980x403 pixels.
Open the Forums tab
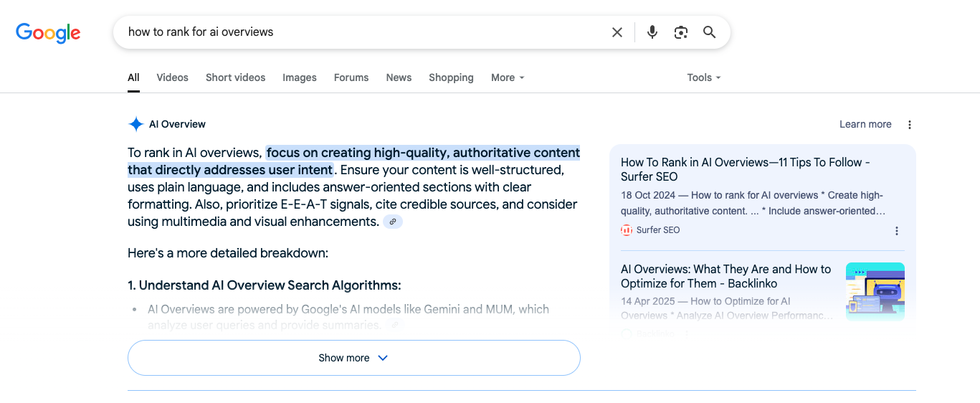[351, 77]
